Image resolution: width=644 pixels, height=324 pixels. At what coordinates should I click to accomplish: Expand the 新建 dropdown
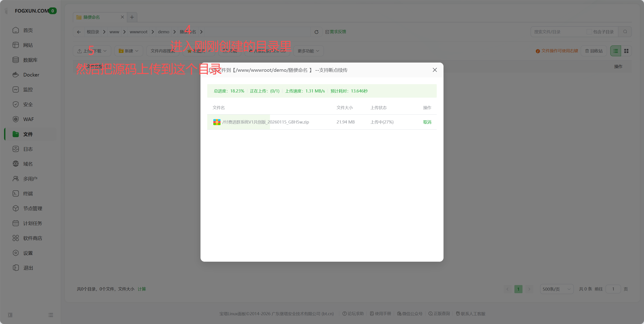(x=128, y=51)
